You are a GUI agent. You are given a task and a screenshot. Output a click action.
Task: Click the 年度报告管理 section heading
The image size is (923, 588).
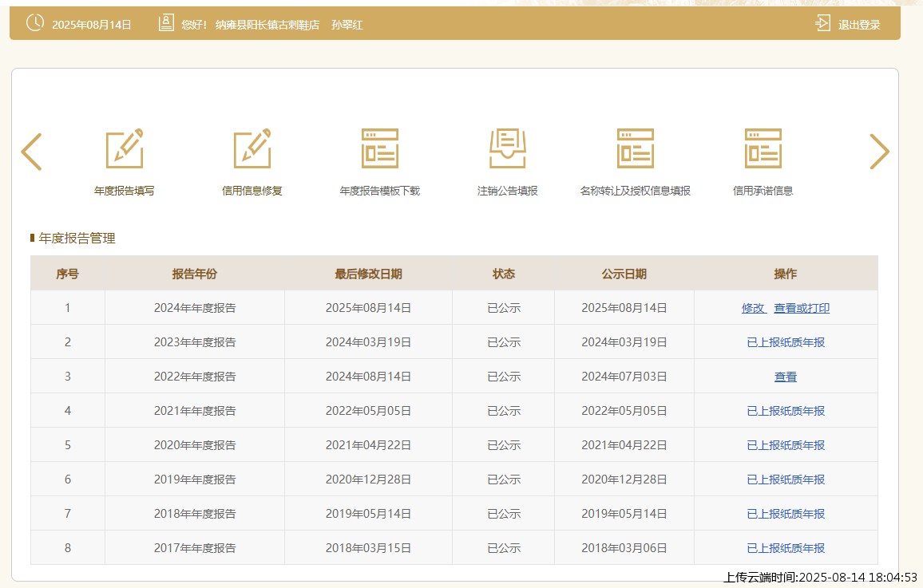click(x=77, y=238)
